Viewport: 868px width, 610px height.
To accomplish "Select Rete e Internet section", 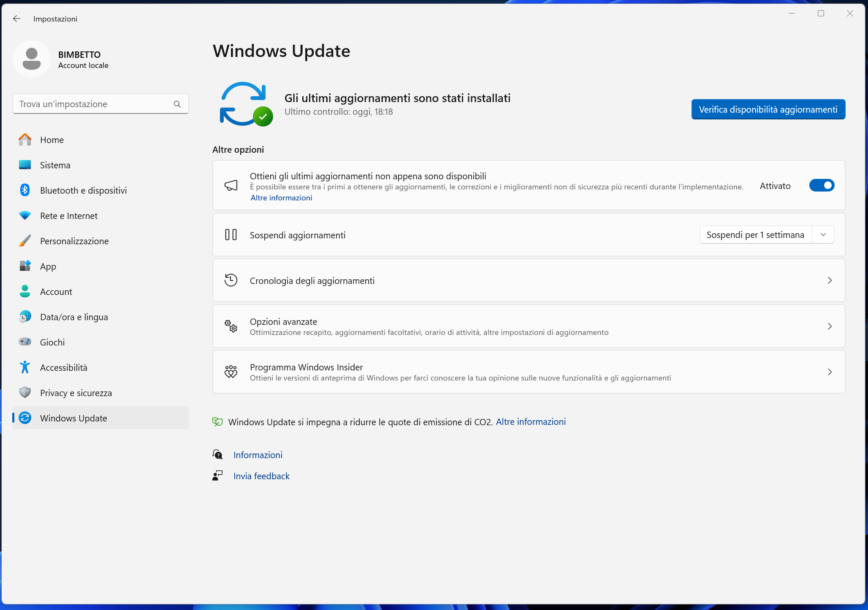I will [100, 216].
